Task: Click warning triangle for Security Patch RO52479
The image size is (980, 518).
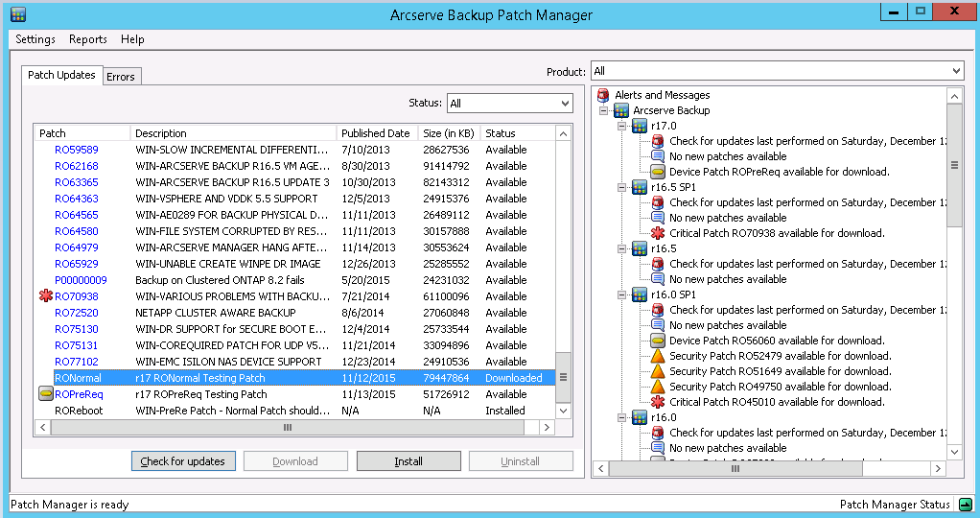Action: coord(658,356)
